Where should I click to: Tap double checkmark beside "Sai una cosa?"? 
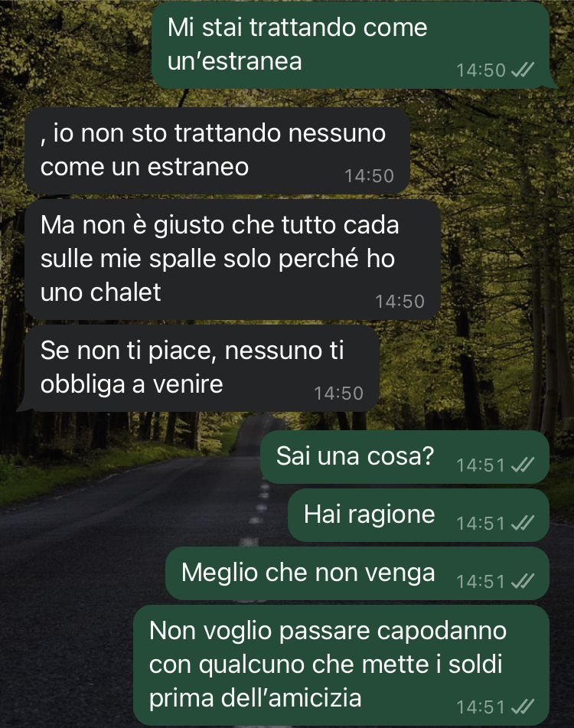(x=523, y=465)
